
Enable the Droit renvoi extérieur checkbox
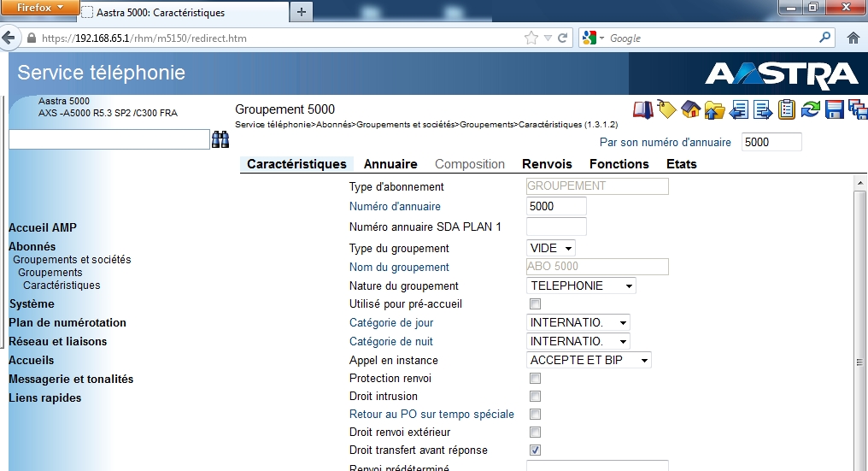(535, 432)
